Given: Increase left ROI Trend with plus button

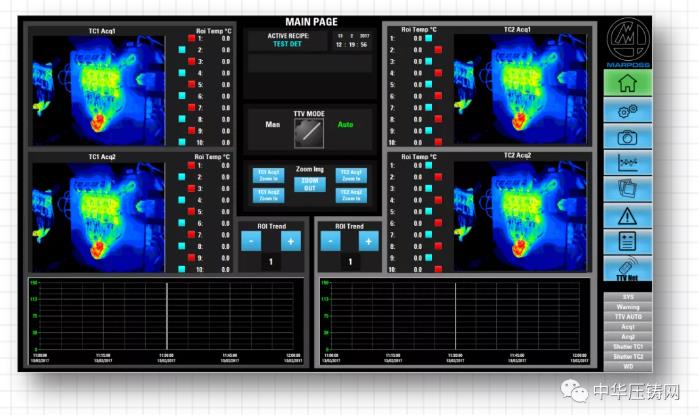Looking at the screenshot, I should pyautogui.click(x=289, y=241).
